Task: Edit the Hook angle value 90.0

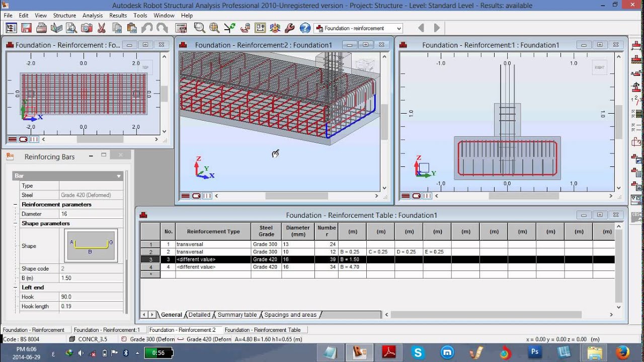Action: pyautogui.click(x=91, y=297)
